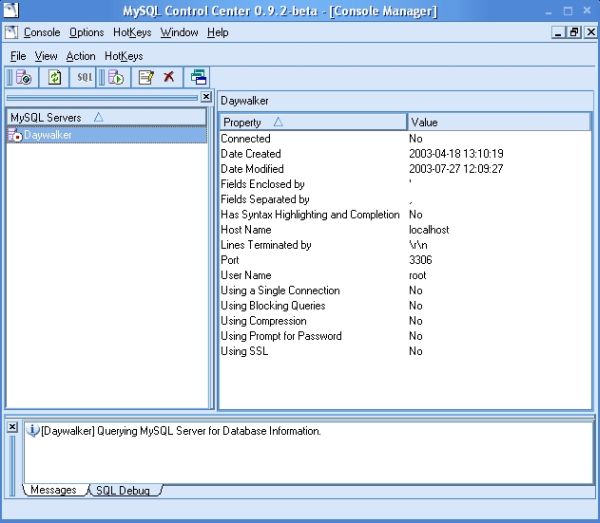Click the cascading windows toolbar icon
Screen dimensions: 600x523
pyautogui.click(x=199, y=77)
